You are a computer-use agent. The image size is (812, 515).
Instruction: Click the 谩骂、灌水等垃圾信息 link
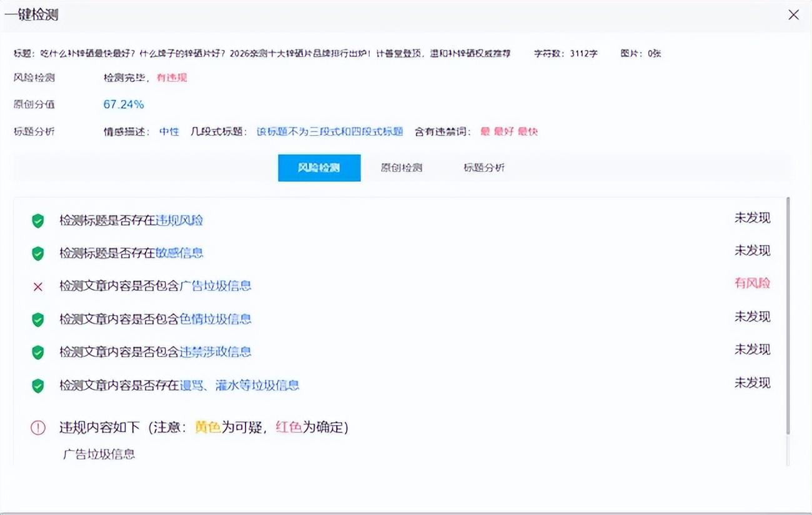click(239, 385)
